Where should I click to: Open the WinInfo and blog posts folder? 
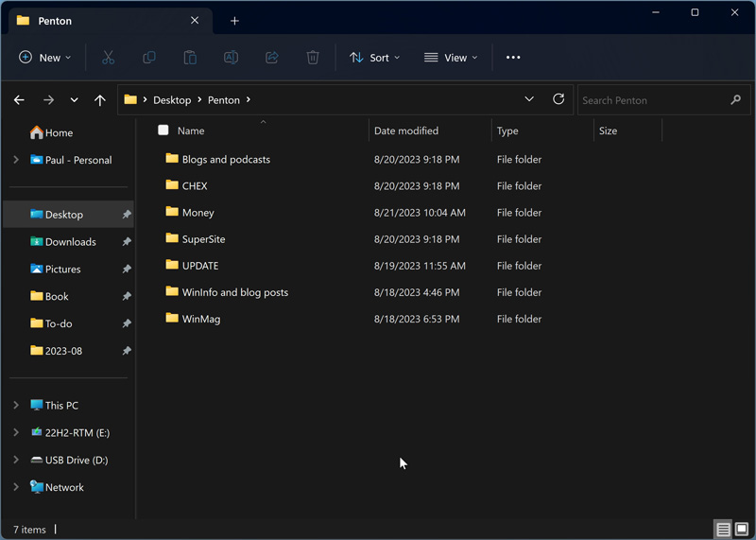coord(234,292)
